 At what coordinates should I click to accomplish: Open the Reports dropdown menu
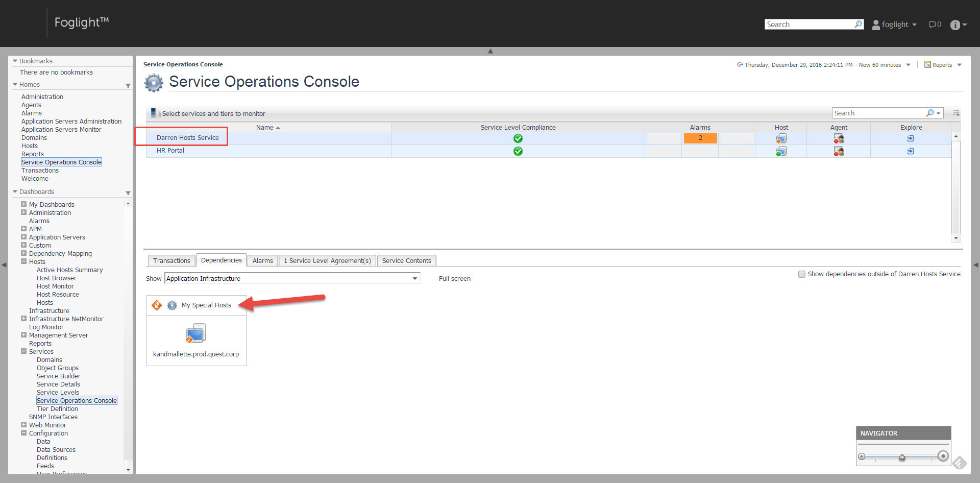tap(943, 65)
